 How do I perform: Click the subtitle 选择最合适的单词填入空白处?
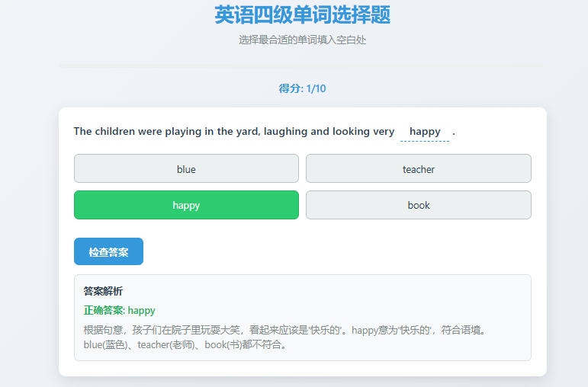(302, 40)
